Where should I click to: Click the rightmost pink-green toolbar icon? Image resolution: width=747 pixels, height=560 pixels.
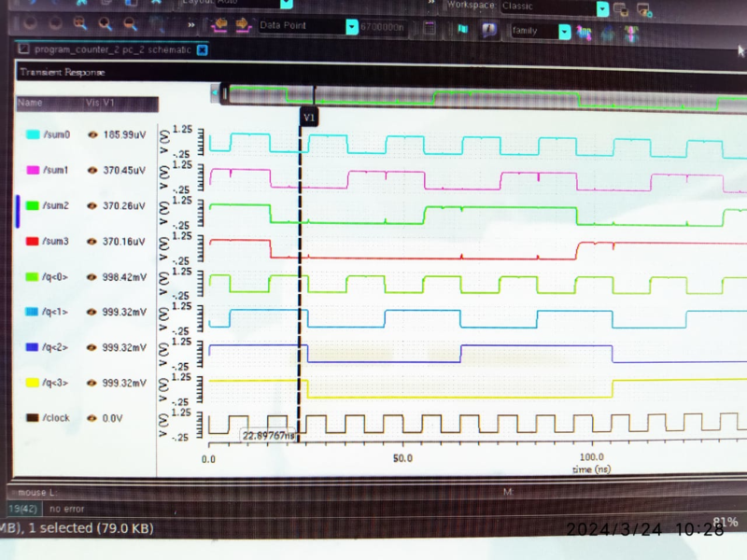(x=632, y=34)
